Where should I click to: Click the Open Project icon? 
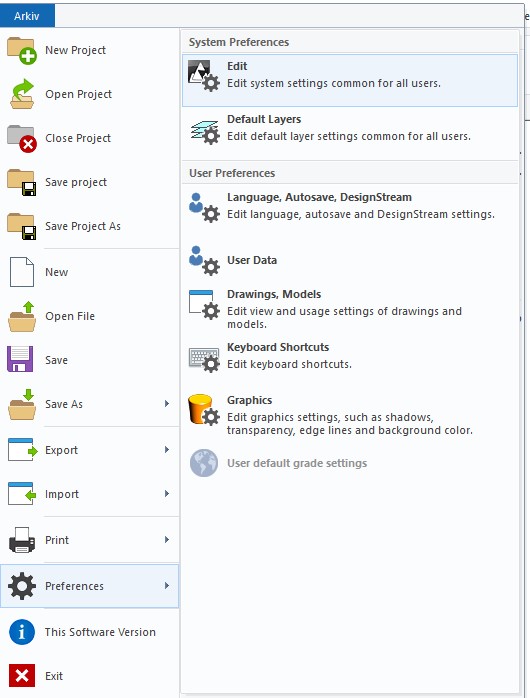22,94
